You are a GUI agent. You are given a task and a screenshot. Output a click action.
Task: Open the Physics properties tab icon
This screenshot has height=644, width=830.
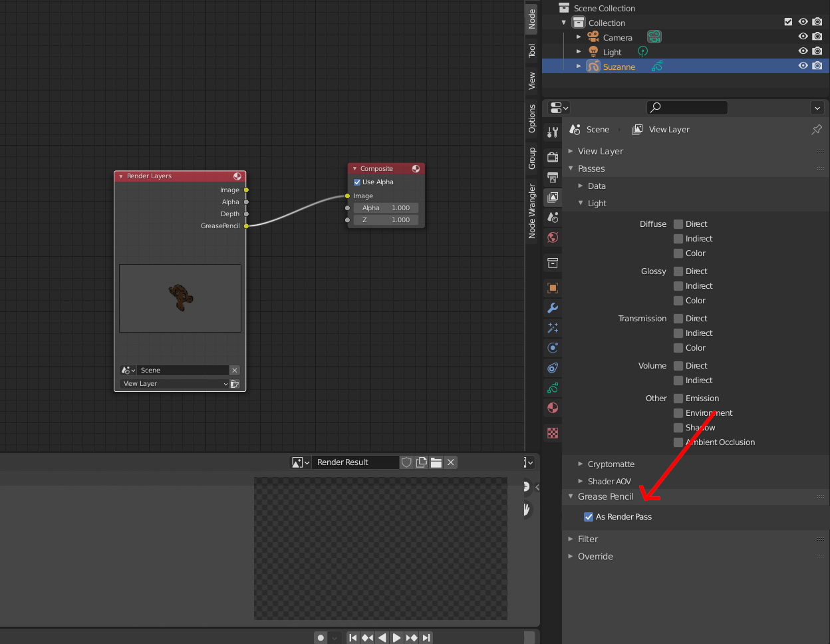tap(552, 347)
